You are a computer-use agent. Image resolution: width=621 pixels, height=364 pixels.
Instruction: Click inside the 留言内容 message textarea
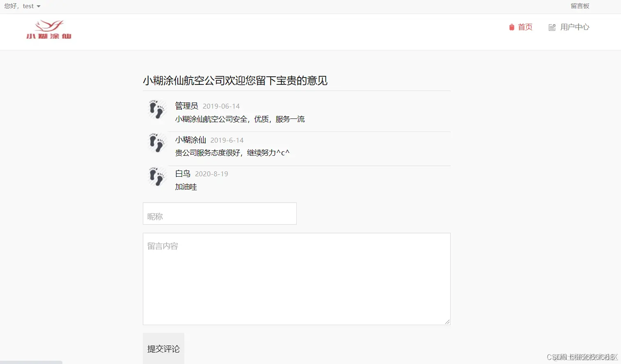pyautogui.click(x=296, y=279)
